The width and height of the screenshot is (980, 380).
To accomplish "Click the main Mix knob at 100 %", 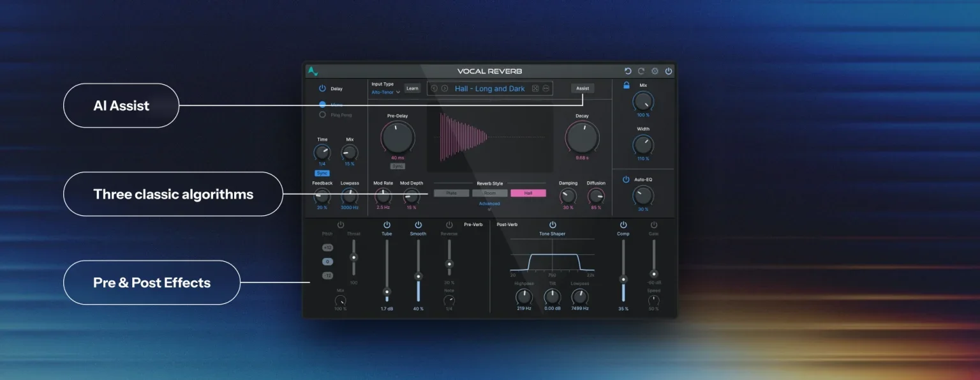I will (643, 102).
